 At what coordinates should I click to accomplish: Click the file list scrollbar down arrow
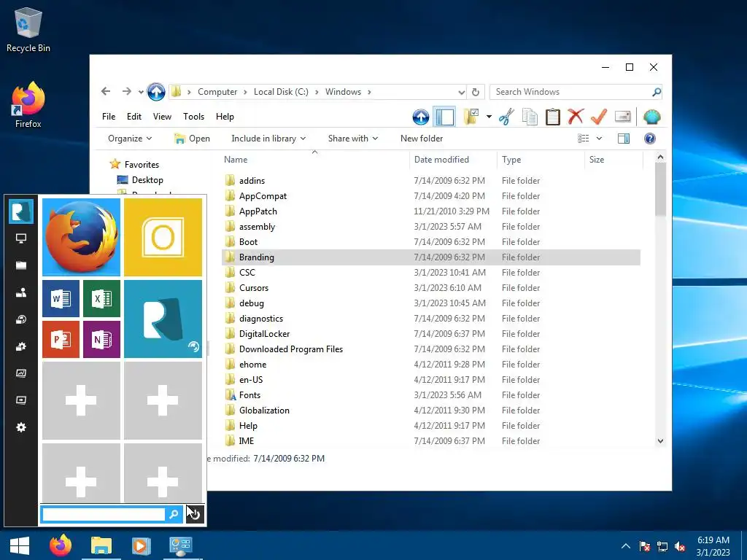[660, 441]
